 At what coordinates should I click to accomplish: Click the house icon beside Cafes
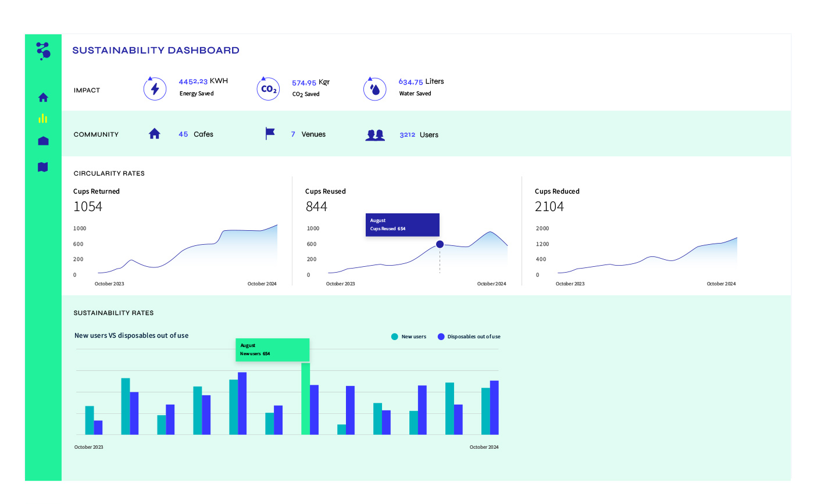click(x=154, y=134)
